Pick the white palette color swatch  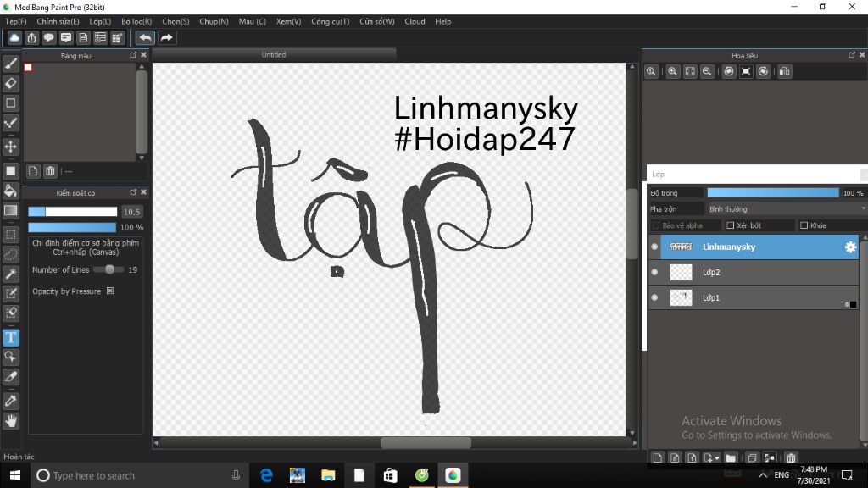pyautogui.click(x=28, y=68)
